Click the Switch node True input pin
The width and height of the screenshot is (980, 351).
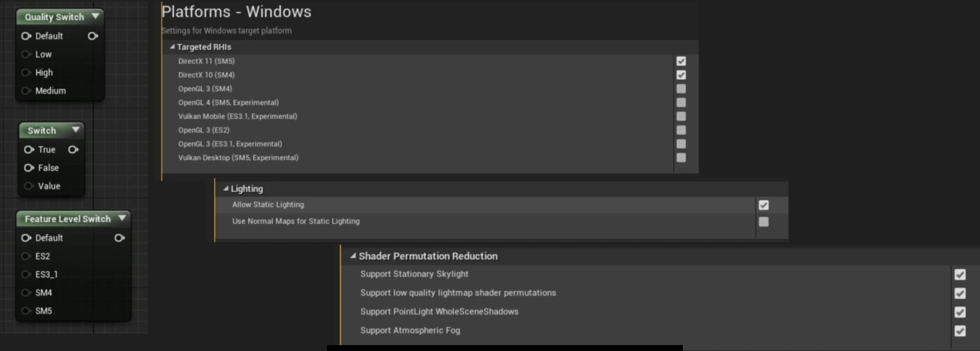coord(29,150)
